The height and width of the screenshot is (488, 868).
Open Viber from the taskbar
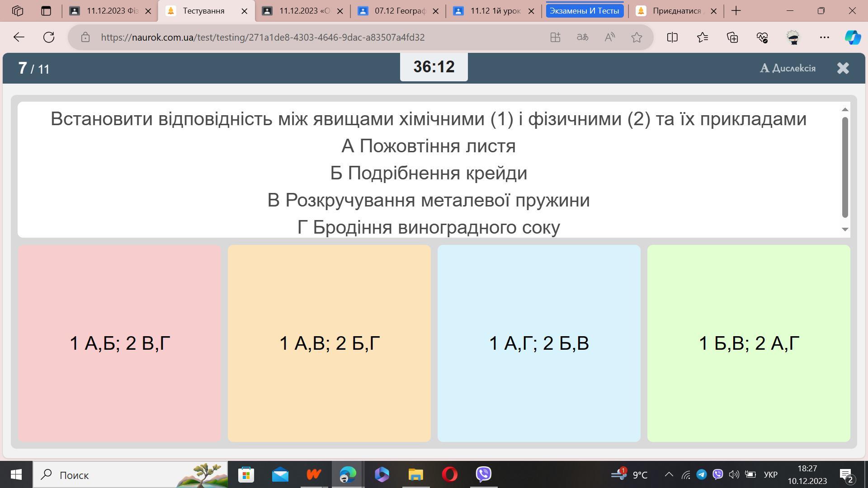[484, 474]
